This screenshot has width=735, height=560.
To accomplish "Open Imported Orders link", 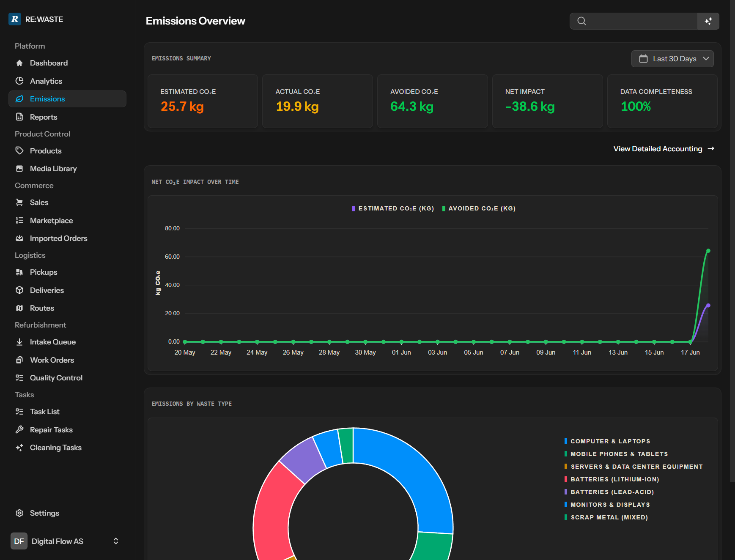I will coord(59,238).
